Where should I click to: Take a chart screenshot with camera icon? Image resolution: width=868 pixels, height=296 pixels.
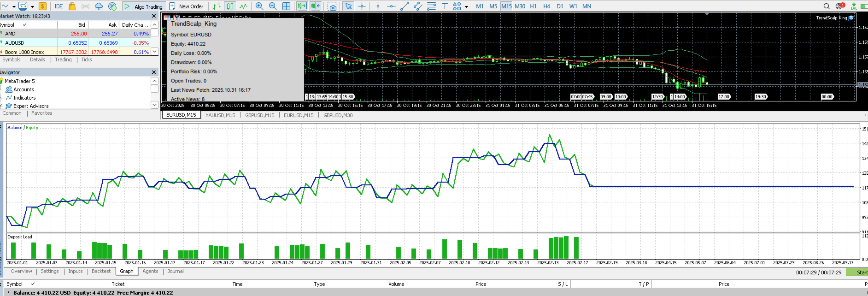(x=332, y=6)
